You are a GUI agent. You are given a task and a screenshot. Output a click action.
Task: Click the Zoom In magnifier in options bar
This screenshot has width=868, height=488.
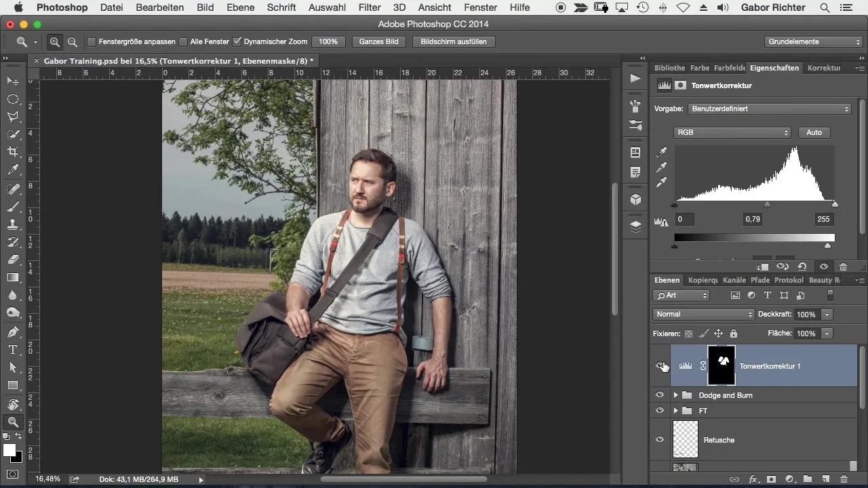(55, 42)
